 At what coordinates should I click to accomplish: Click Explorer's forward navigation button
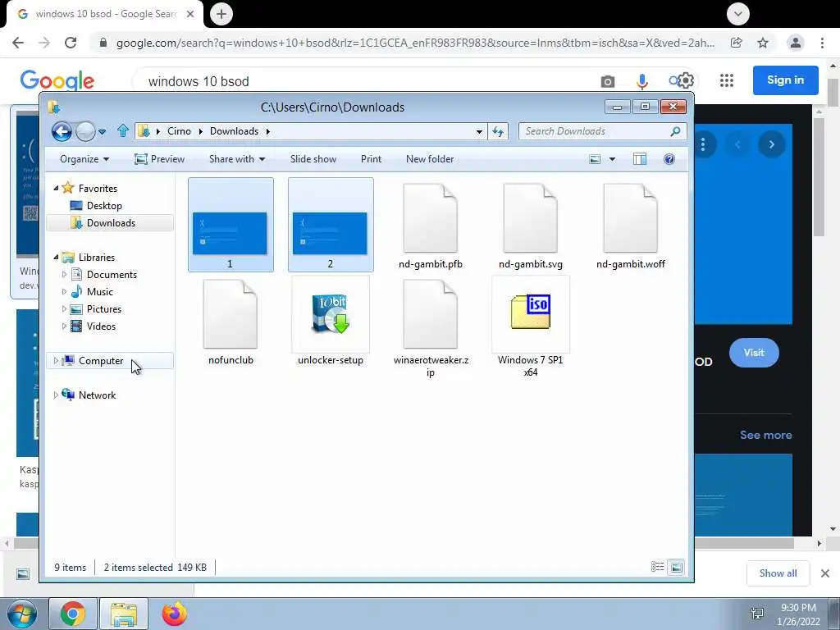click(85, 131)
